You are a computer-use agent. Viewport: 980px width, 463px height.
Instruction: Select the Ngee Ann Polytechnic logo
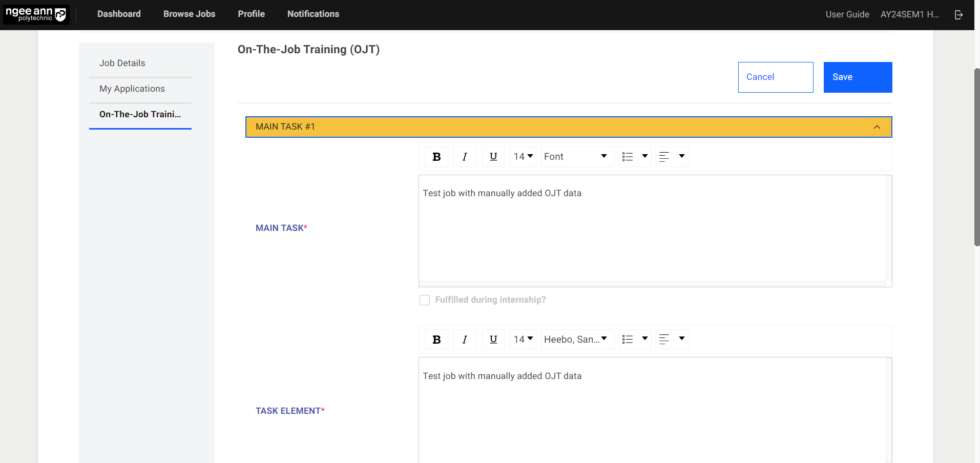35,14
